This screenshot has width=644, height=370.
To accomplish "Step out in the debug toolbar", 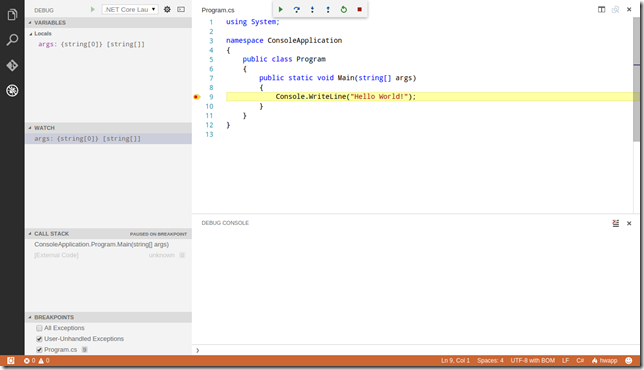I will (x=328, y=9).
